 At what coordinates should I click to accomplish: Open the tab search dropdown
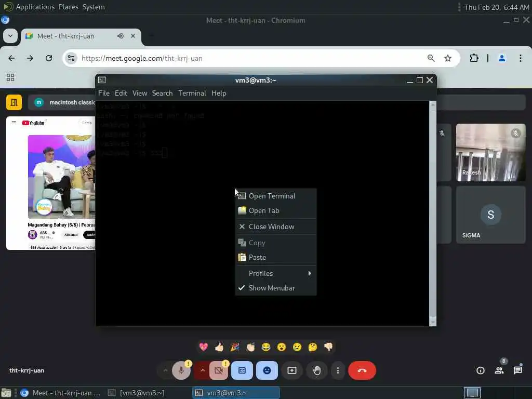10,36
